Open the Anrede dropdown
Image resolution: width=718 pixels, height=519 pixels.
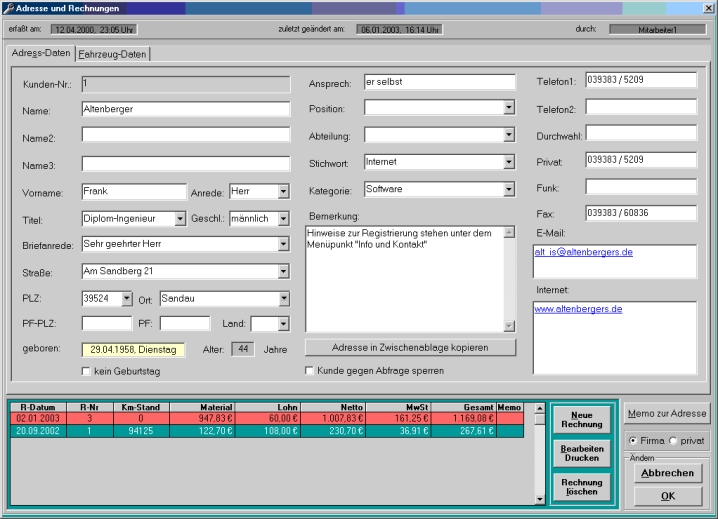pyautogui.click(x=283, y=191)
